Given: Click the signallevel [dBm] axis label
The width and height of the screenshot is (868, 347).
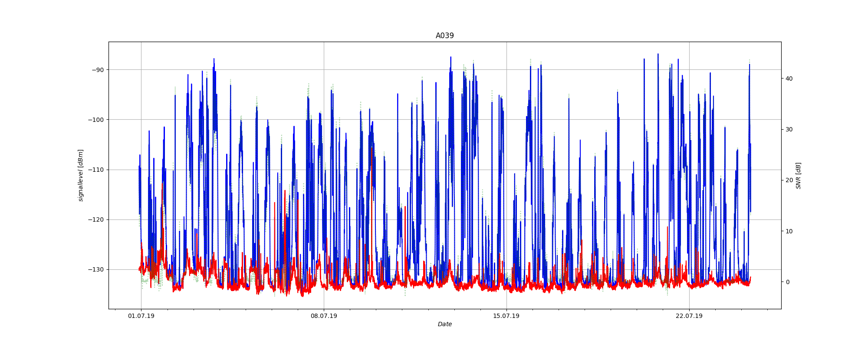Looking at the screenshot, I should coord(81,175).
